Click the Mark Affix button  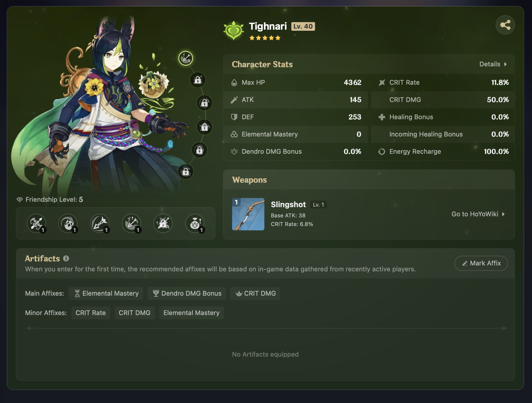click(481, 263)
